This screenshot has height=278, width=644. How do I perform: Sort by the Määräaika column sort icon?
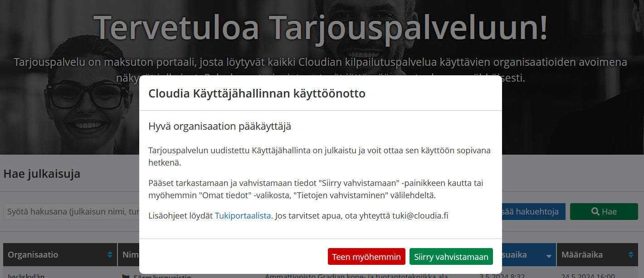[630, 255]
